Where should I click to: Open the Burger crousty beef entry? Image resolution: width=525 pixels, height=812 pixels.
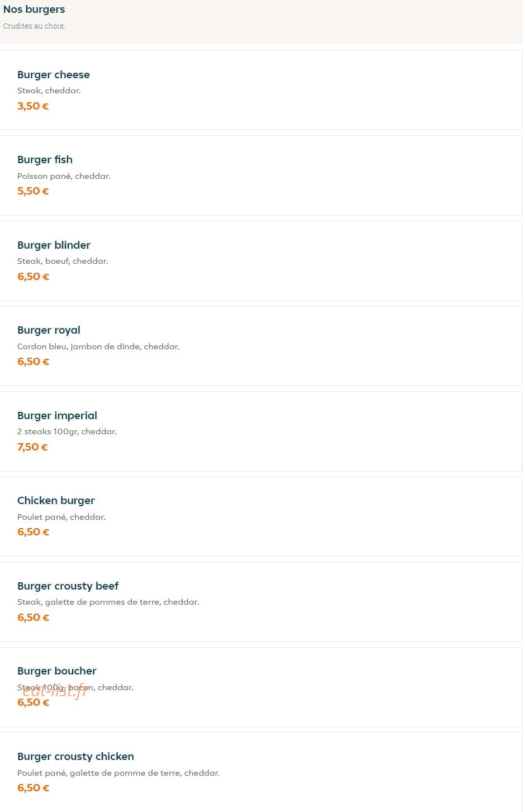coord(261,602)
